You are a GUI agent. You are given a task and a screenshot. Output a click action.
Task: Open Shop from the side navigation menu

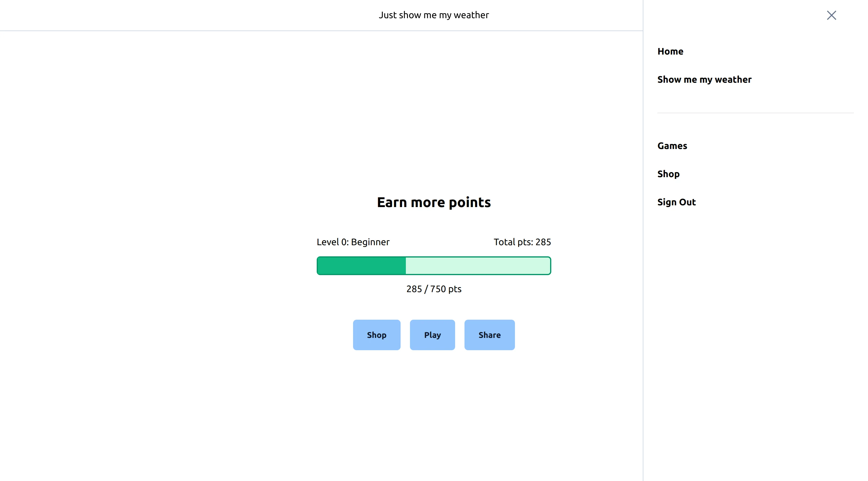[x=668, y=174]
